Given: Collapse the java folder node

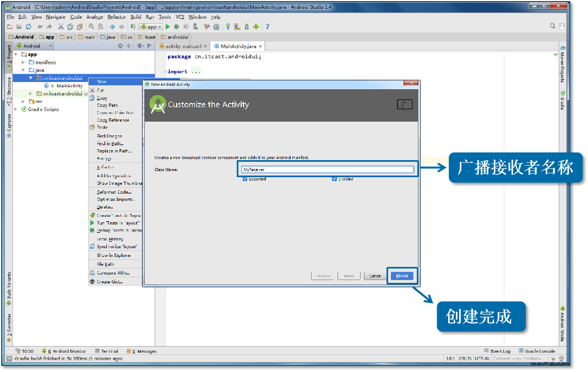Looking at the screenshot, I should 23,70.
